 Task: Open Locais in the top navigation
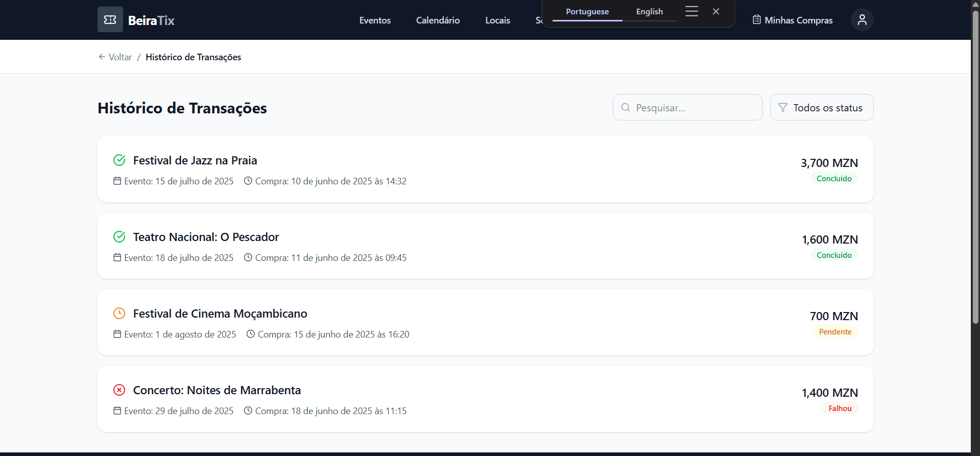click(497, 20)
